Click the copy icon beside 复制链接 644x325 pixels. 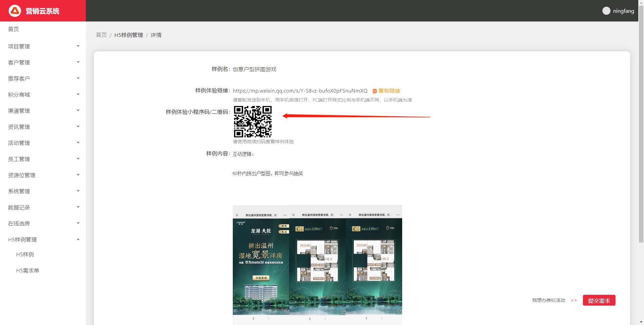tap(375, 91)
